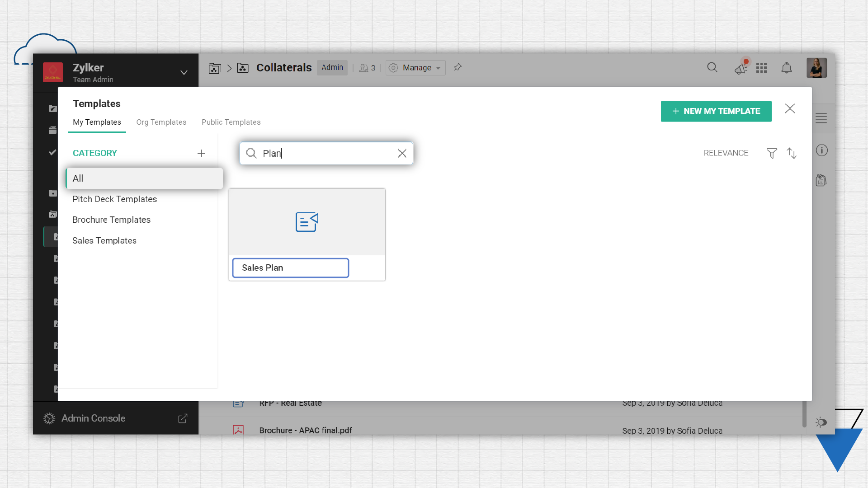Clear the search field with X
The height and width of the screenshot is (488, 868).
(402, 153)
